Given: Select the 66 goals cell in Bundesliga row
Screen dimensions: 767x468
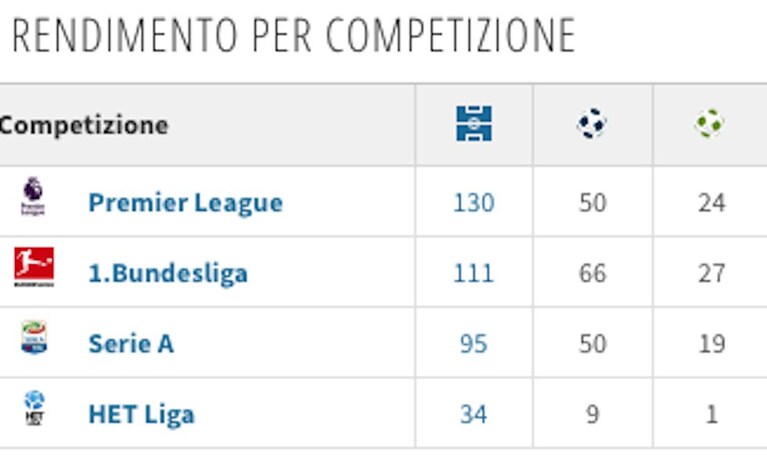Looking at the screenshot, I should [592, 273].
